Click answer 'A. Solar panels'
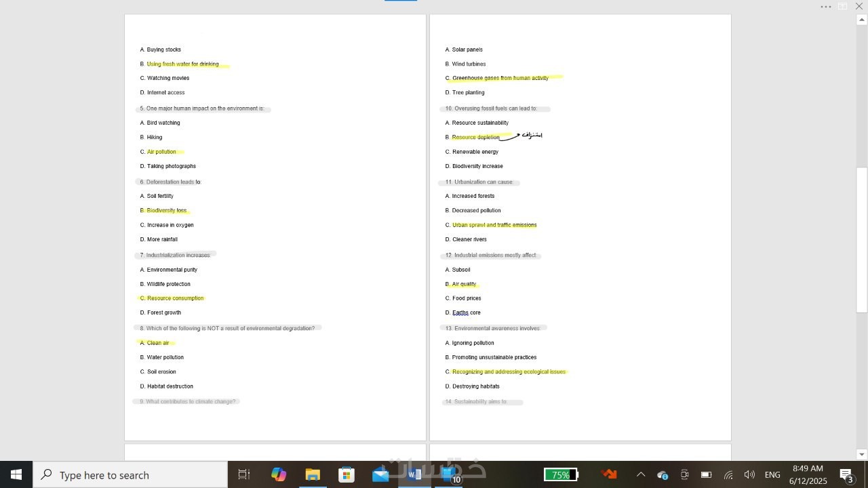Screen dimensions: 868x488 [x=464, y=49]
